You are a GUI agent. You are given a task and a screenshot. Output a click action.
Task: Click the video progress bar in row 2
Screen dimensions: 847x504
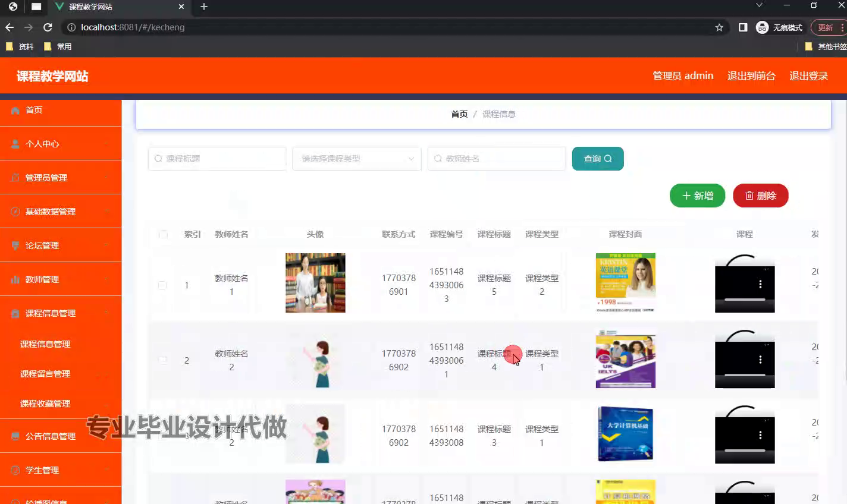(745, 375)
